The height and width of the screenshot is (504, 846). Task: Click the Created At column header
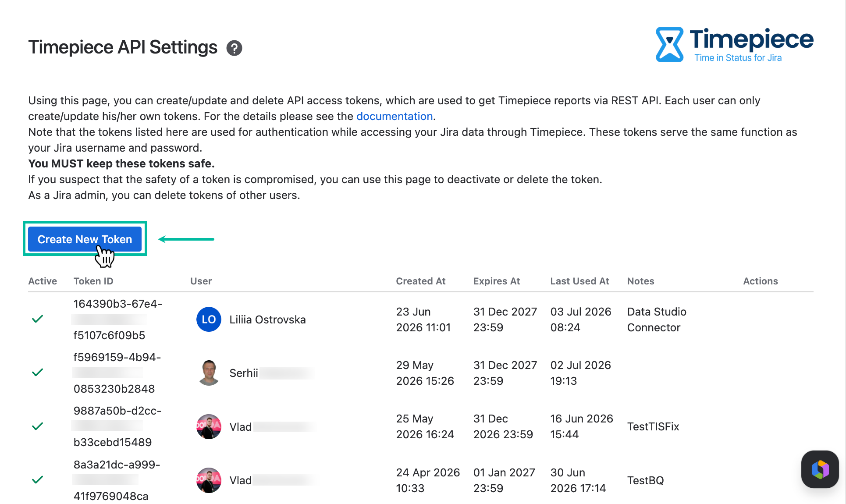point(421,281)
